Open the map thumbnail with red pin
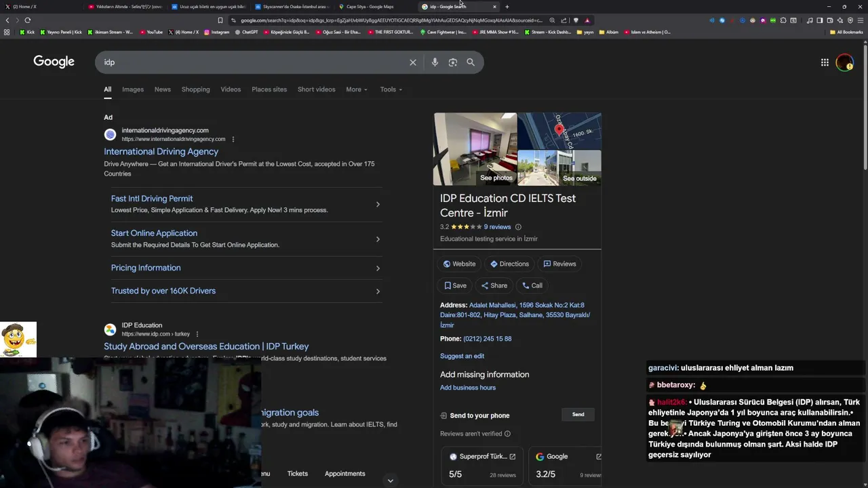Viewport: 868px width, 488px height. click(559, 131)
